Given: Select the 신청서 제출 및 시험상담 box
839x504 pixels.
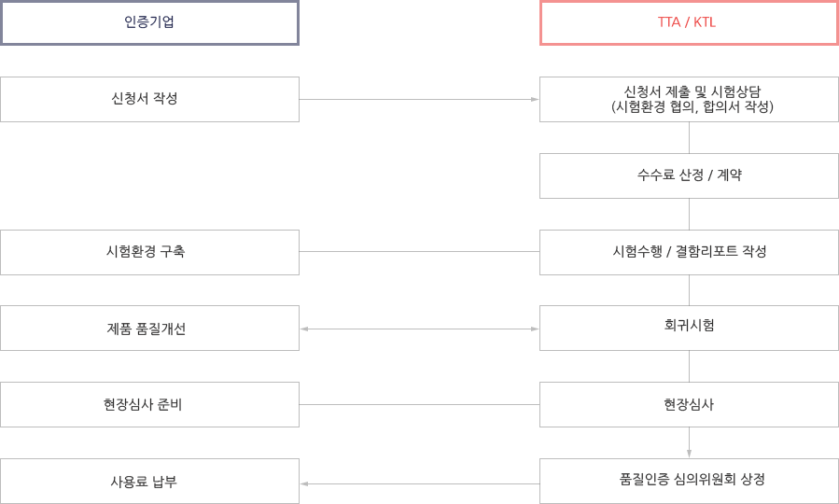Looking at the screenshot, I should 689,100.
